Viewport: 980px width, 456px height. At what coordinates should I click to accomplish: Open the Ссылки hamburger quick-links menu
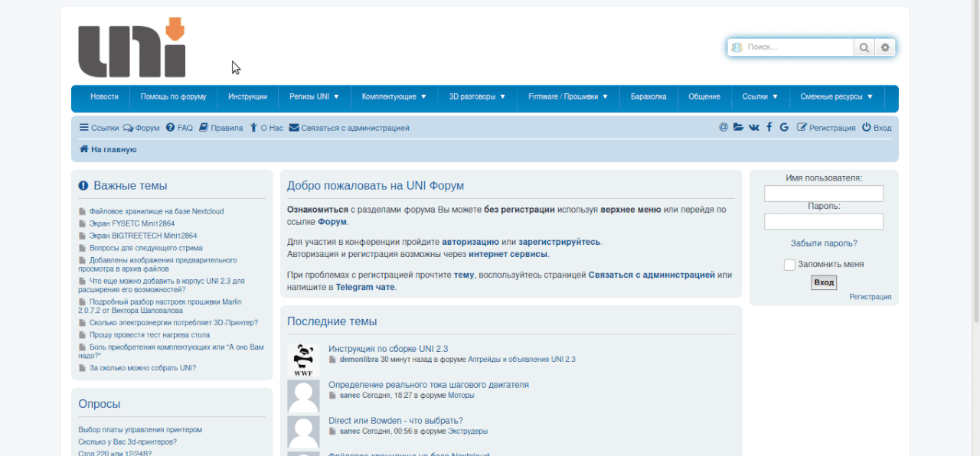(100, 128)
